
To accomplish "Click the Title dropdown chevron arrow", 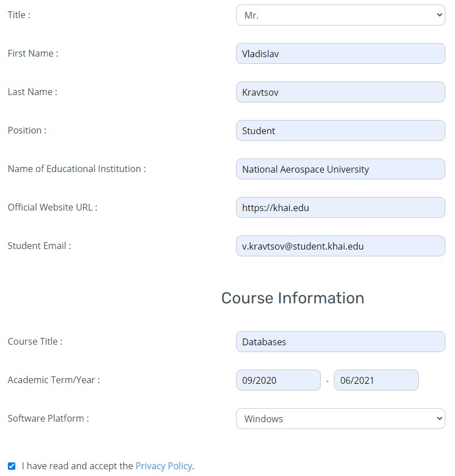I will tap(439, 15).
